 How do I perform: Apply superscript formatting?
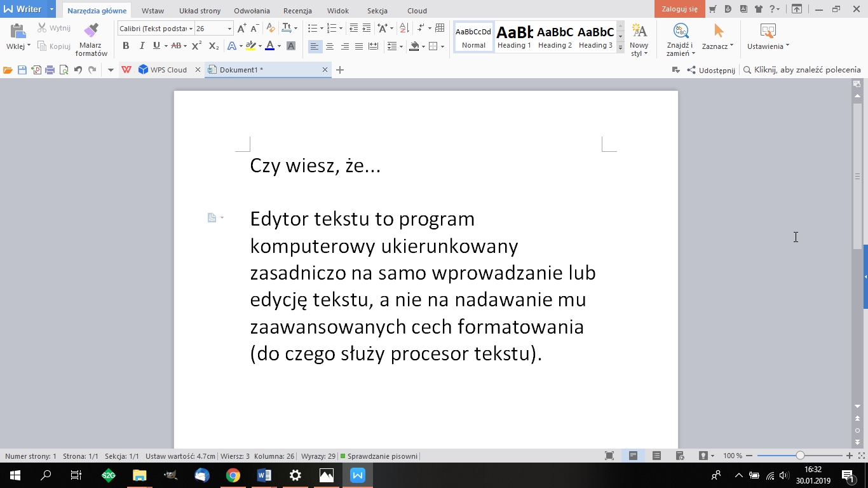(196, 45)
